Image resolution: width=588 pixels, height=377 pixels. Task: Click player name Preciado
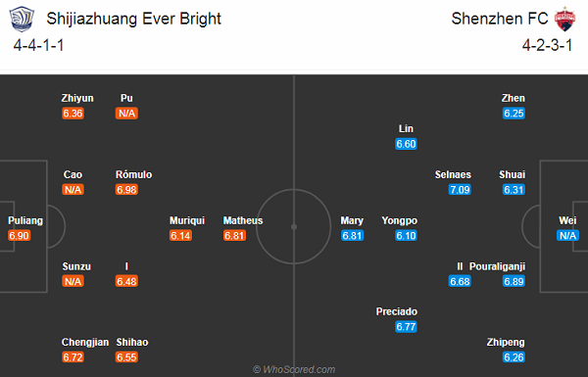click(x=397, y=311)
